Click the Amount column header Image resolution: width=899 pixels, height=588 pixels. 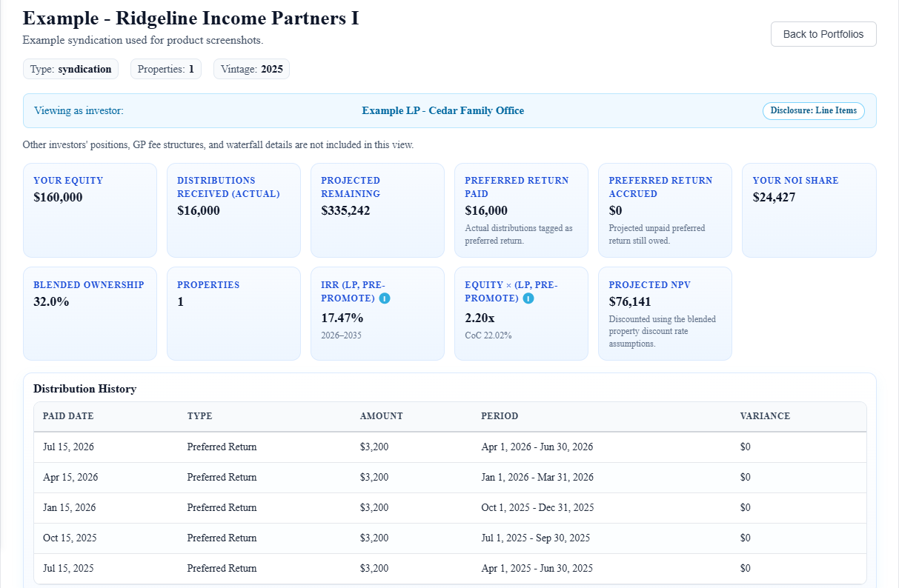[382, 416]
